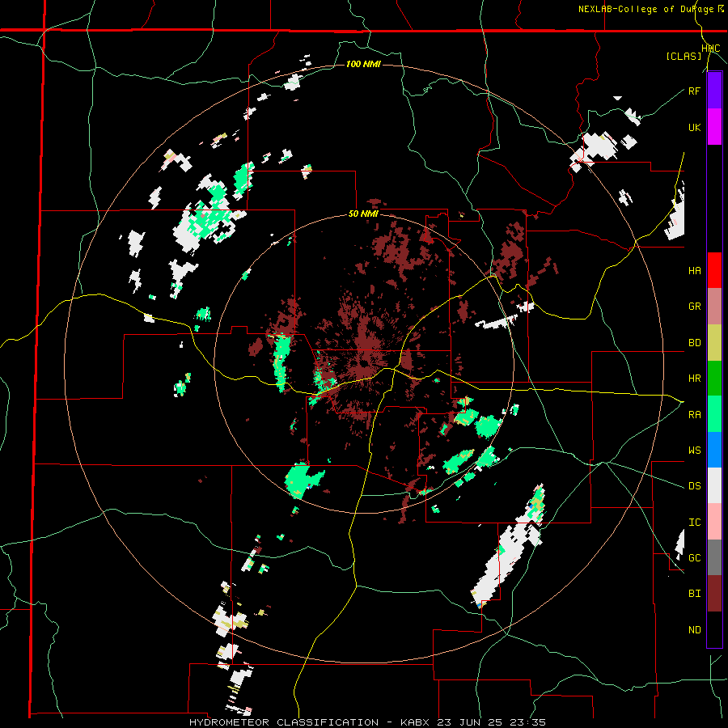This screenshot has height=728, width=728.
Task: Select the light pink IC legend swatch
Action: pos(714,522)
